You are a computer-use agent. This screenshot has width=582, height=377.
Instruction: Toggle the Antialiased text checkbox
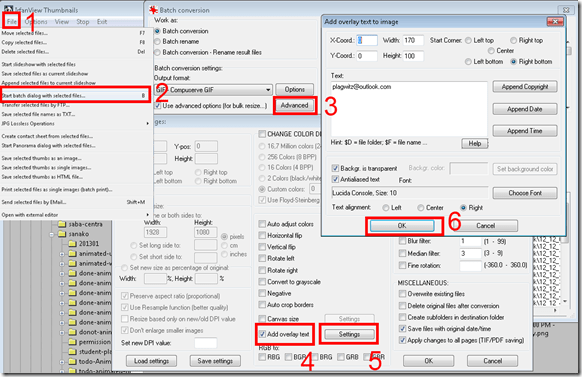(x=335, y=180)
